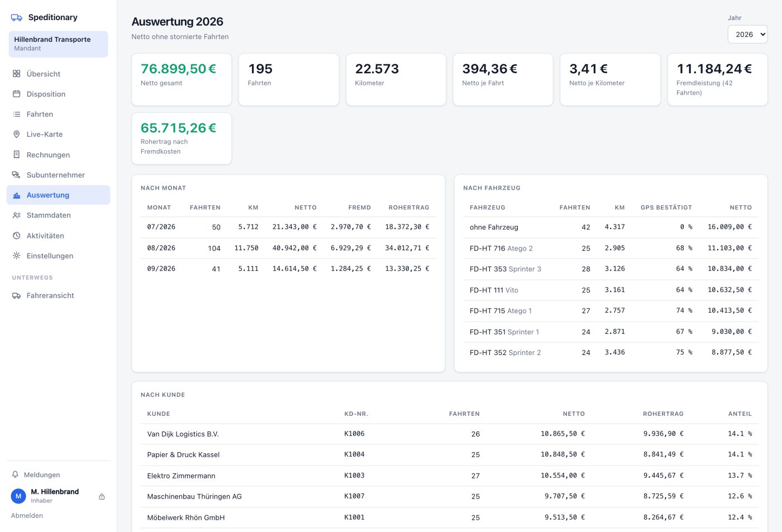Open the Fahrten section
This screenshot has width=782, height=532.
pyautogui.click(x=58, y=114)
